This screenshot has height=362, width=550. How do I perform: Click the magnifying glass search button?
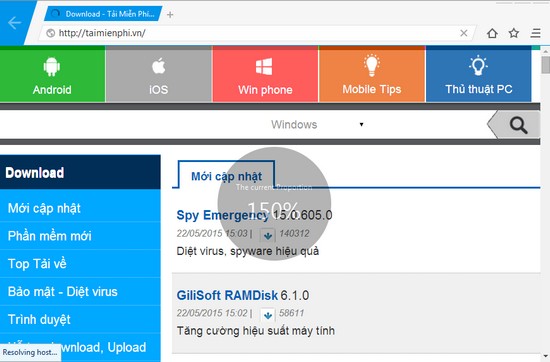tap(518, 125)
